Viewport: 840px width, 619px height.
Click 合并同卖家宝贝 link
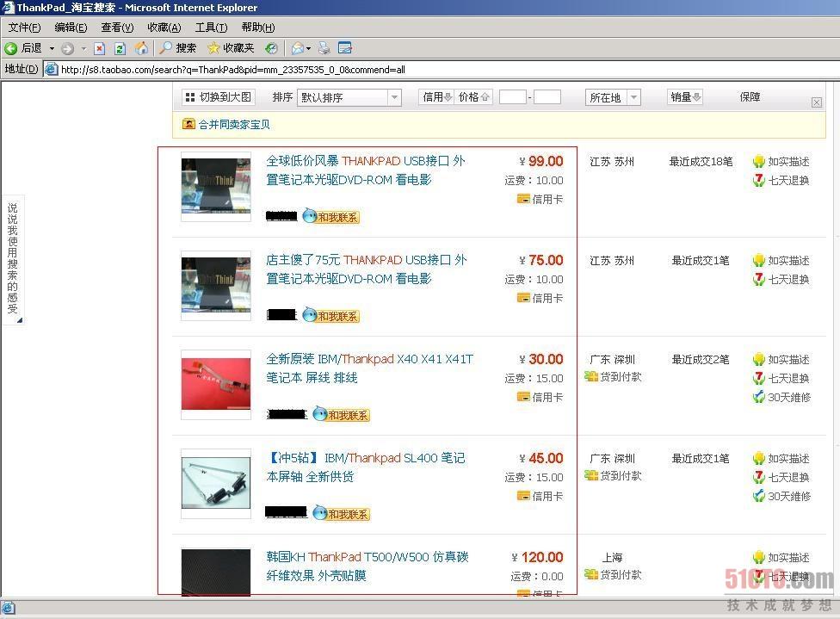(234, 124)
